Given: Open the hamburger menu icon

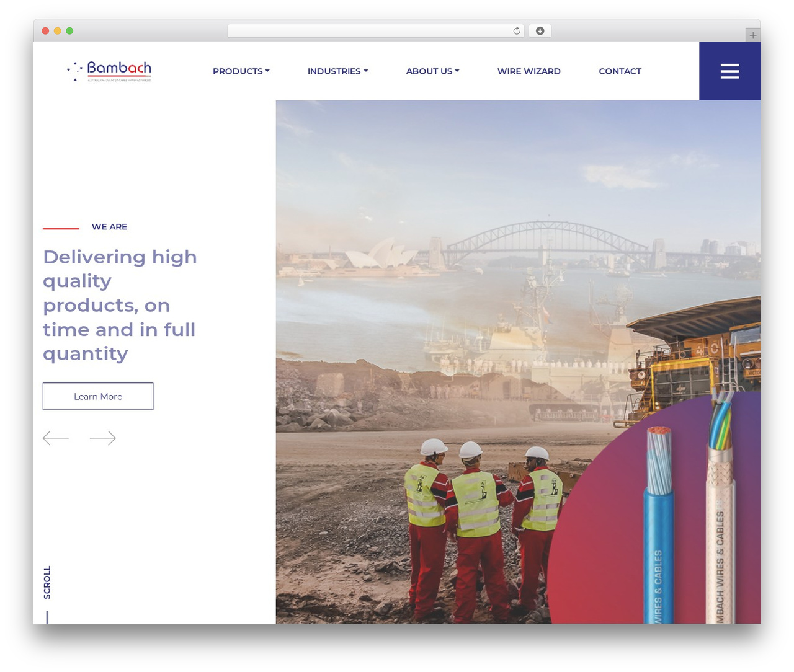Looking at the screenshot, I should [729, 71].
